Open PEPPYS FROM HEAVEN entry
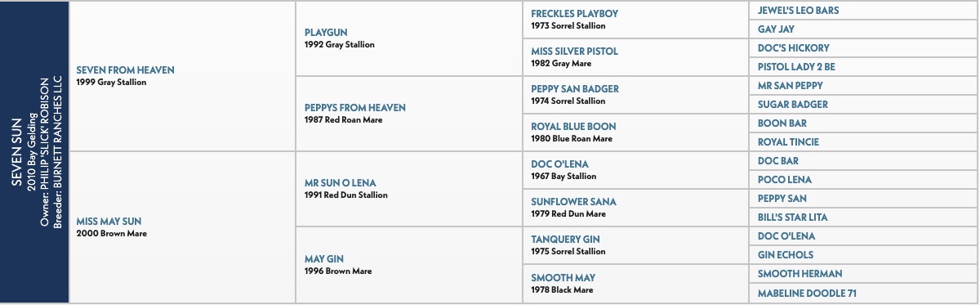 coord(354,108)
